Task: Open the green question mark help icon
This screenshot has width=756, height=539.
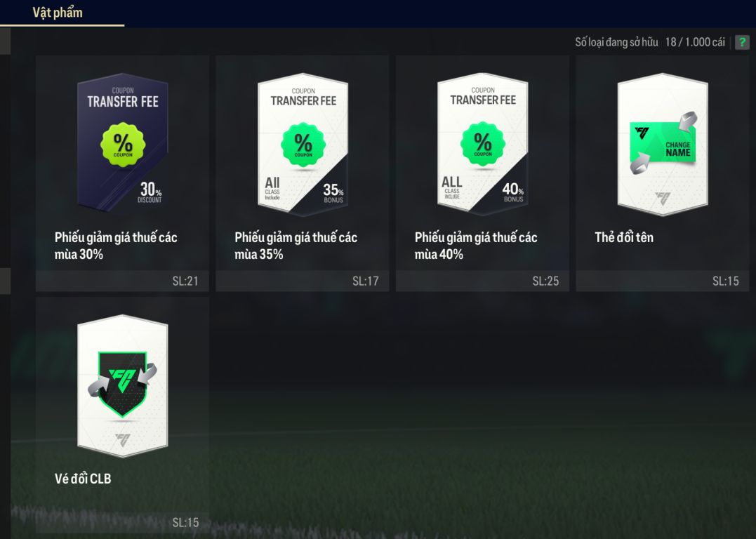Action: (742, 42)
